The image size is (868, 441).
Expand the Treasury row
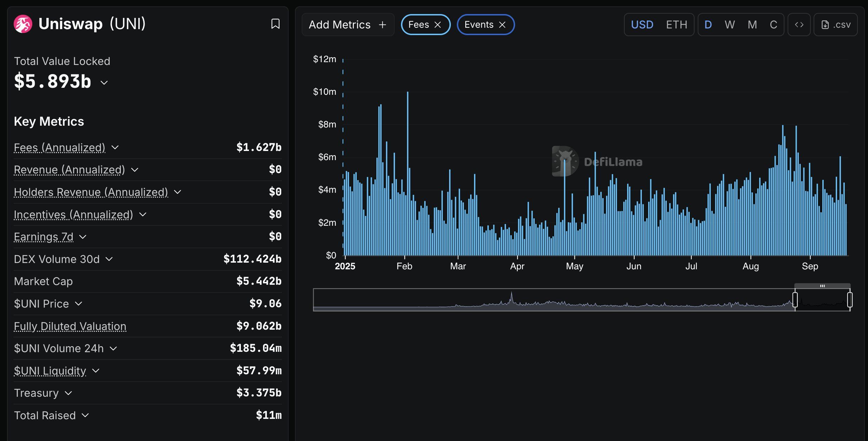coord(68,393)
